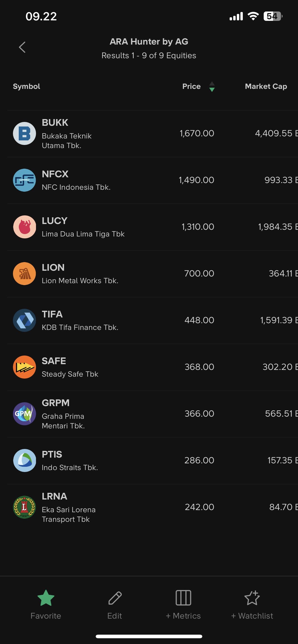Sort by Price using sort arrows
Image resolution: width=298 pixels, height=644 pixels.
pyautogui.click(x=212, y=86)
